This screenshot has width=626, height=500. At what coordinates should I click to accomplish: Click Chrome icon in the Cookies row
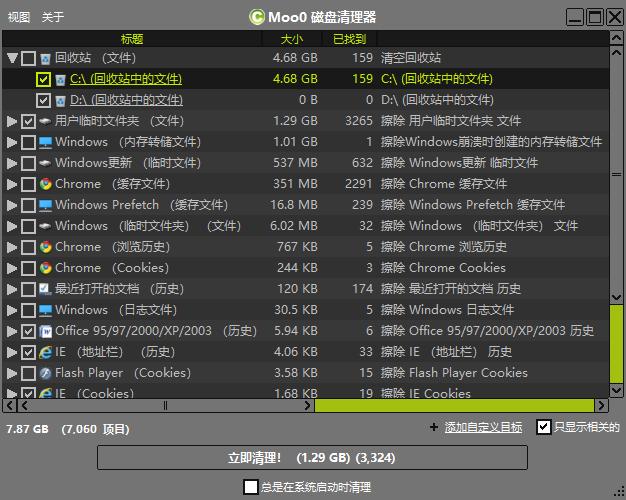(x=46, y=268)
